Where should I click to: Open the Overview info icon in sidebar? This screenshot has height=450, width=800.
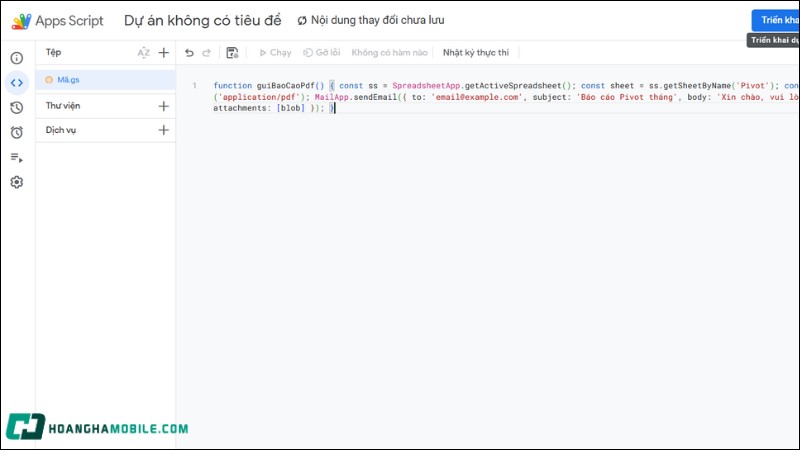(x=17, y=58)
